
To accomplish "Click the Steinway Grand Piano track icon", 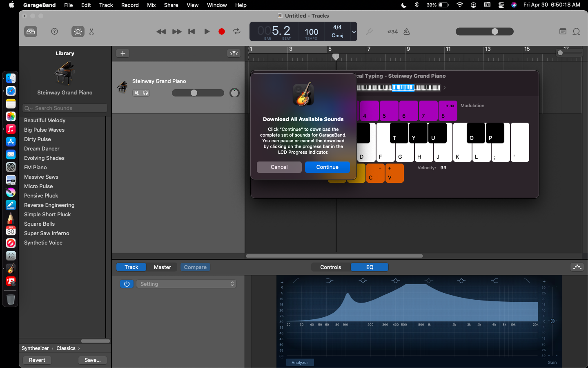I will pyautogui.click(x=122, y=87).
